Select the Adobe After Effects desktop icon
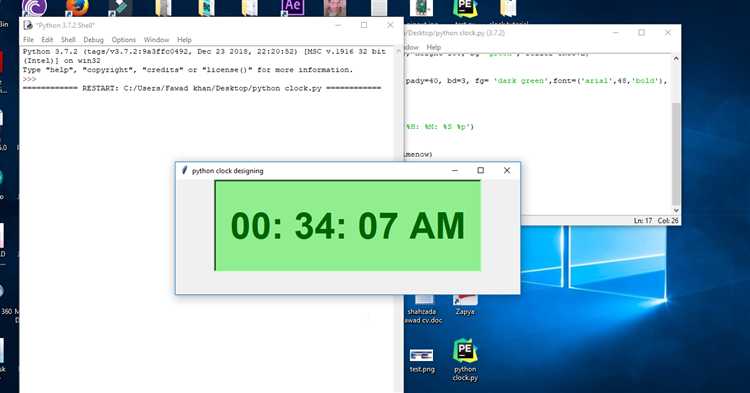750x393 pixels. [x=292, y=7]
